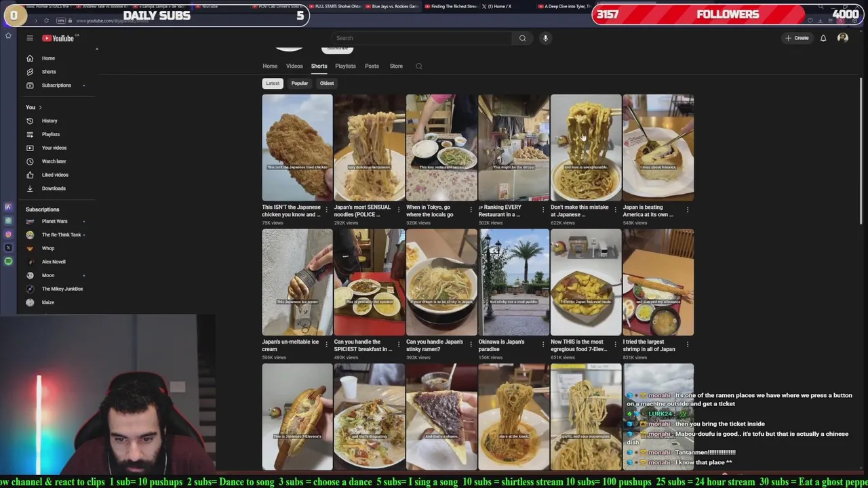This screenshot has width=868, height=488.
Task: Switch to the 'FULL START: Shohei Ohtani' browser tab
Action: (335, 6)
